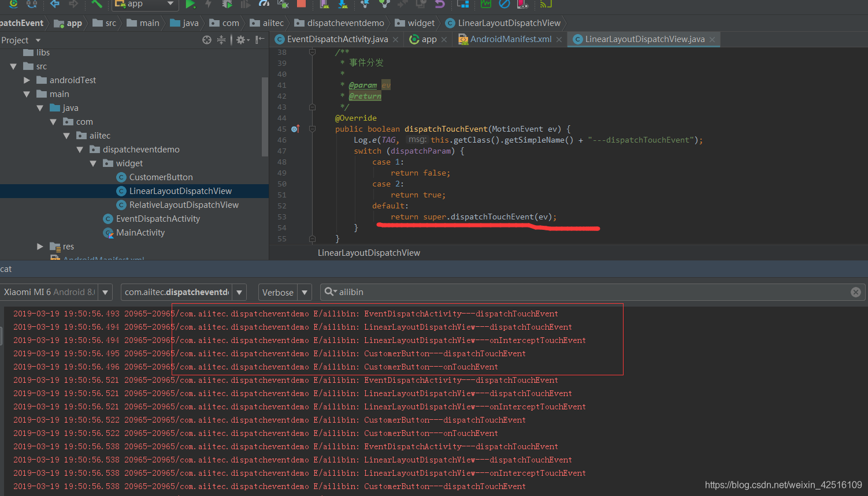Collapse the aiitec package

[66, 136]
